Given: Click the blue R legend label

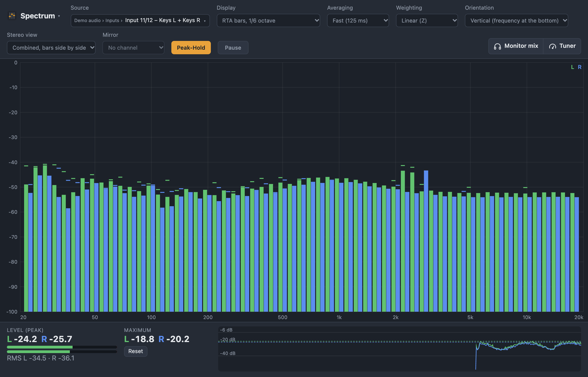Looking at the screenshot, I should coord(580,67).
